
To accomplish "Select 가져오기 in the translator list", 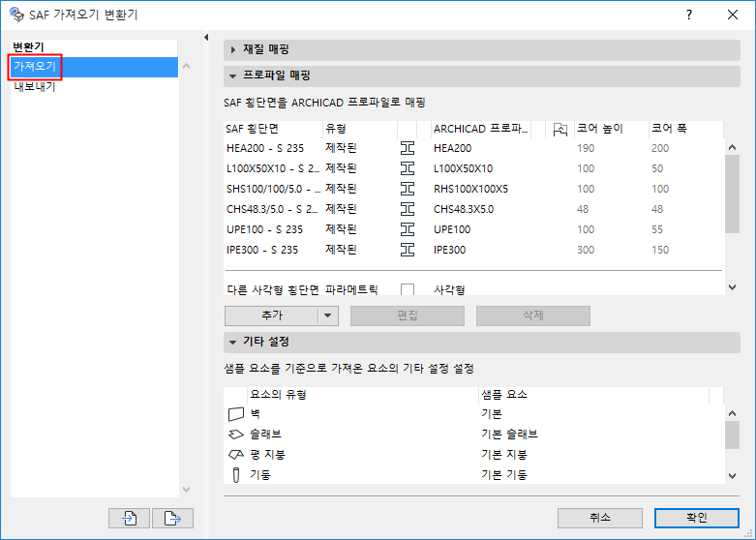I will [94, 67].
